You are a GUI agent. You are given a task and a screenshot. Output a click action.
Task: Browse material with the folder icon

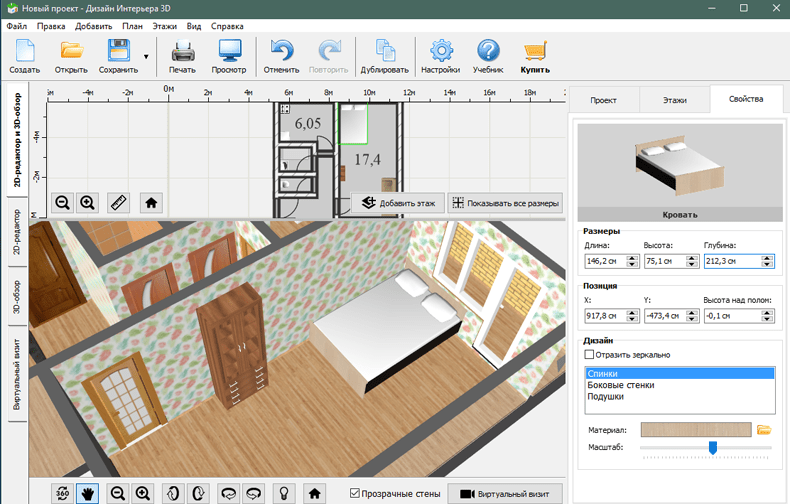[764, 429]
